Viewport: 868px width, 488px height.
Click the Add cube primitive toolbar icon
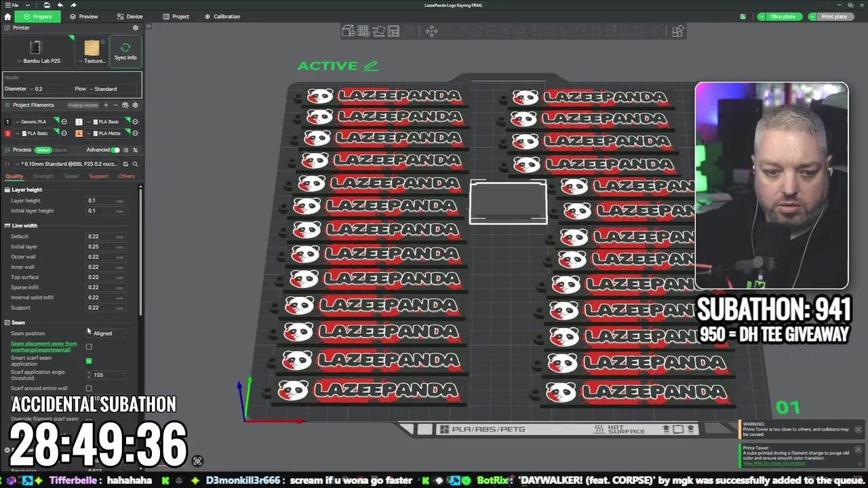tap(348, 31)
